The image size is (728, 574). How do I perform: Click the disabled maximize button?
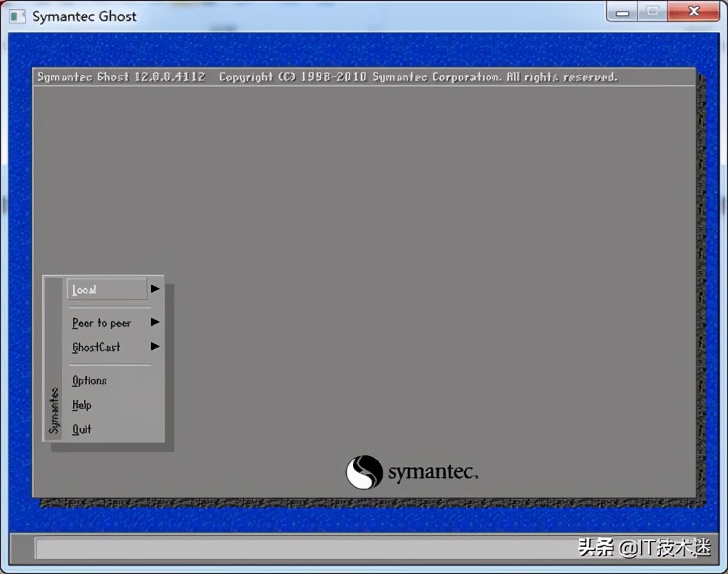tap(653, 12)
